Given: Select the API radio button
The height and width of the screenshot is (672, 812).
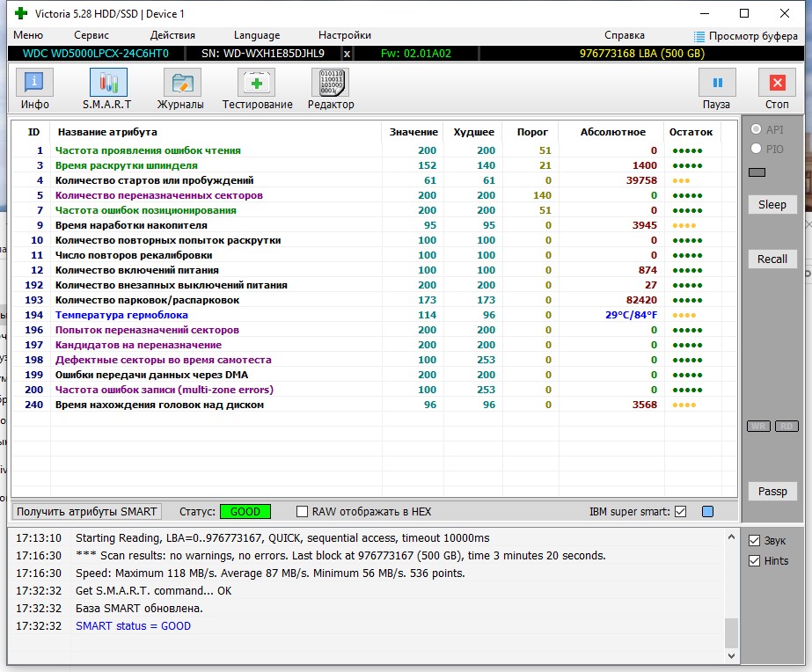Looking at the screenshot, I should coord(756,129).
